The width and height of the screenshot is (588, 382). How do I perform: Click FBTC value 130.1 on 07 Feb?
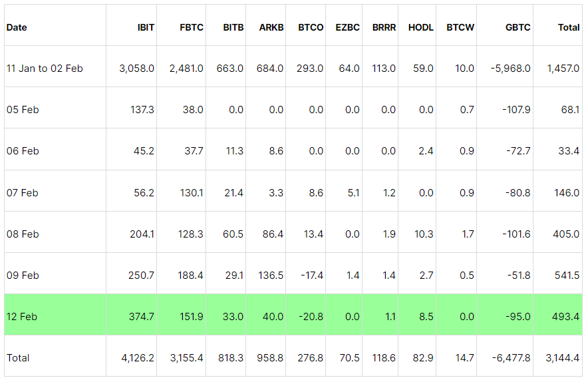191,193
